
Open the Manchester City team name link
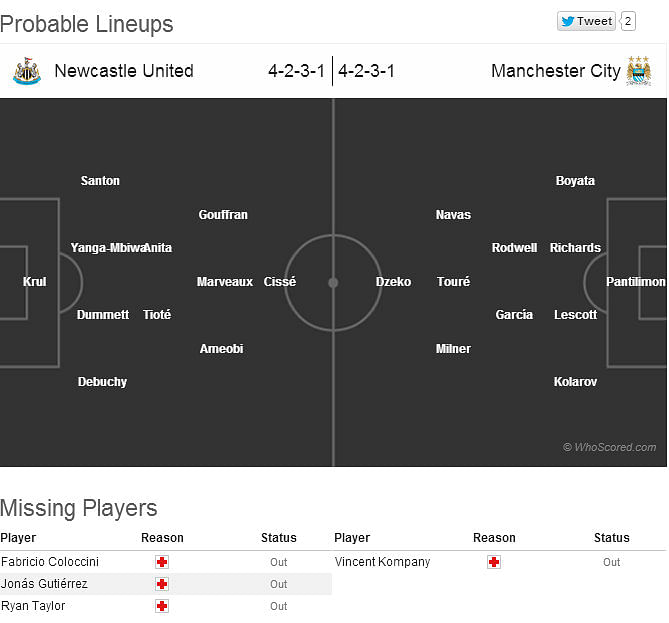pyautogui.click(x=556, y=71)
